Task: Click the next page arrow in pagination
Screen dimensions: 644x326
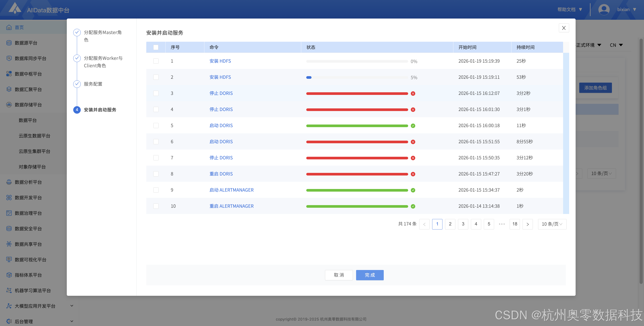Action: (x=528, y=224)
